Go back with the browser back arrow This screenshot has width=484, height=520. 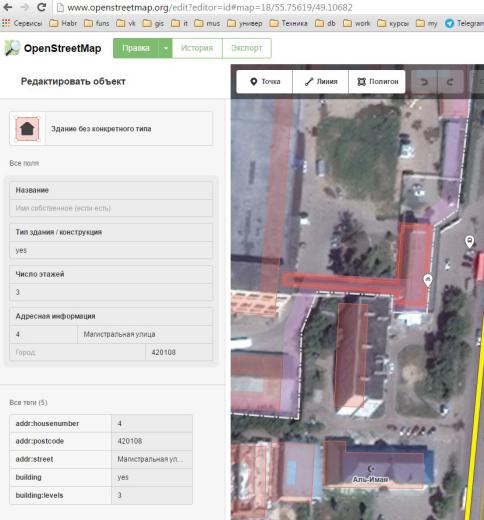pyautogui.click(x=8, y=7)
